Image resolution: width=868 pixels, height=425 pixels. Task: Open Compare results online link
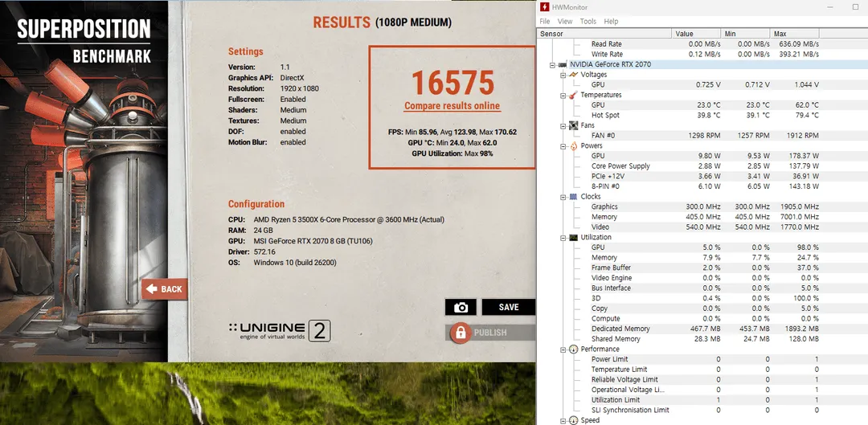452,106
